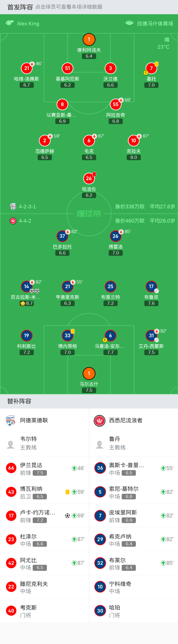Click goalkeeper 德利阿诺夫 number 1 badge
178x644 pixels.
coord(89,40)
